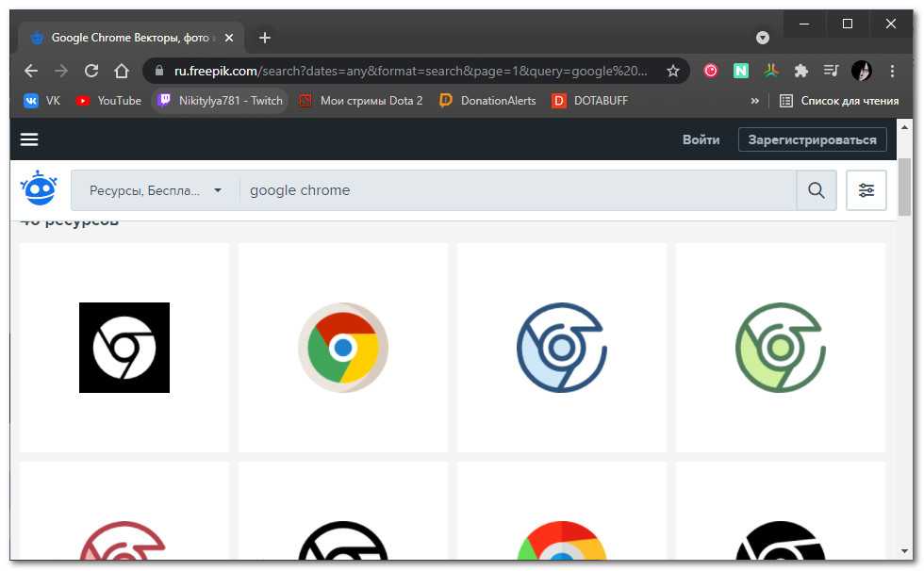Image resolution: width=924 pixels, height=571 pixels.
Task: Go to browser home page icon
Action: tap(122, 71)
